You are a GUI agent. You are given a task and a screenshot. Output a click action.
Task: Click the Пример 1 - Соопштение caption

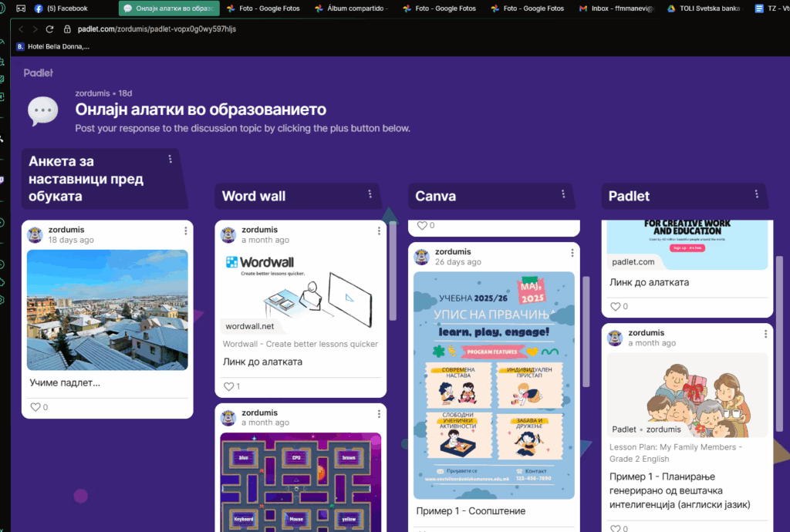click(471, 511)
